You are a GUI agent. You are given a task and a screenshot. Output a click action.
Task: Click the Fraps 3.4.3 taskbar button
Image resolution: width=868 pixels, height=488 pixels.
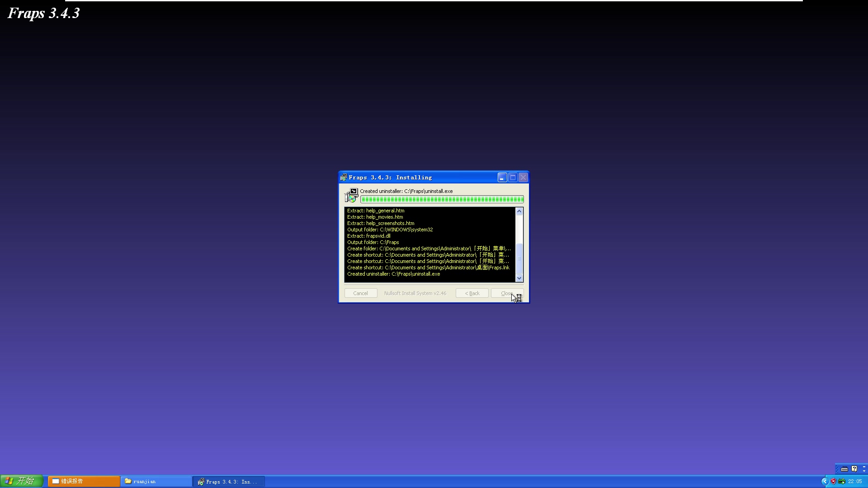coord(229,482)
